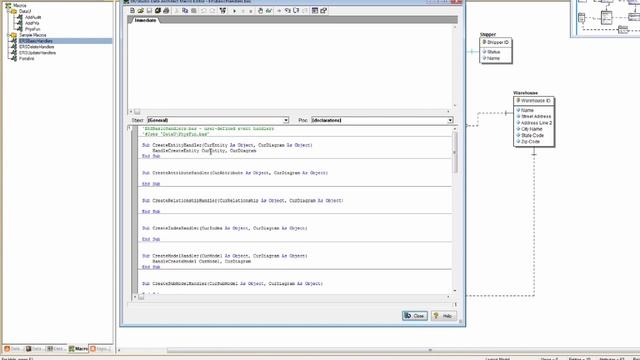
Task: Click the Paste toolbar icon
Action: [194, 11]
